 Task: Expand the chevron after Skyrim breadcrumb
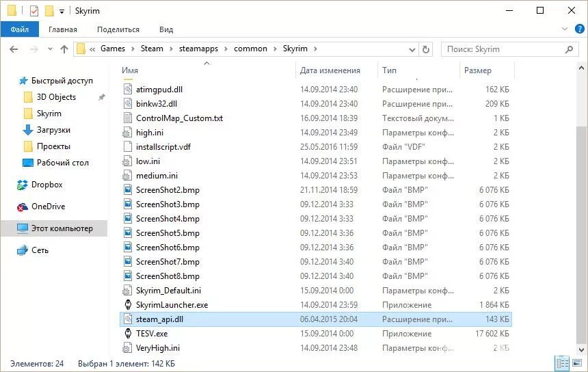(315, 49)
